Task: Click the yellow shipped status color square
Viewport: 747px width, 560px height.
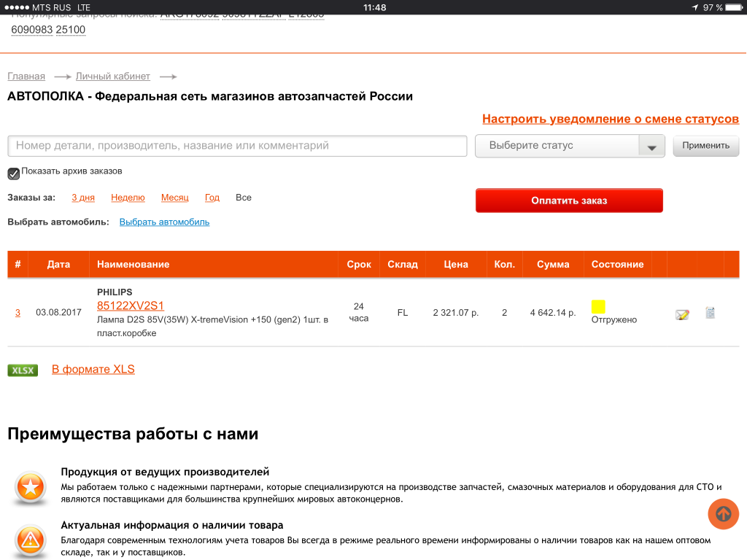Action: pos(598,307)
